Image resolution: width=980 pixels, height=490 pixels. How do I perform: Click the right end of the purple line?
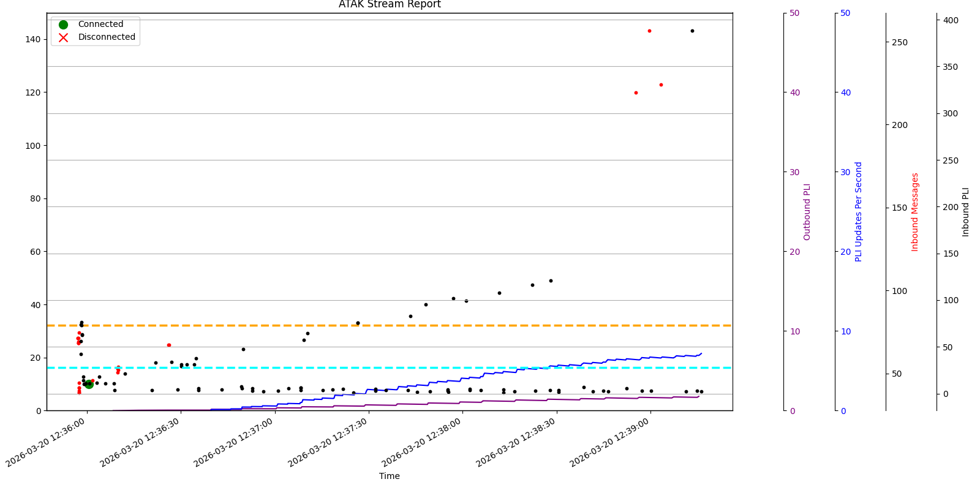(x=698, y=396)
